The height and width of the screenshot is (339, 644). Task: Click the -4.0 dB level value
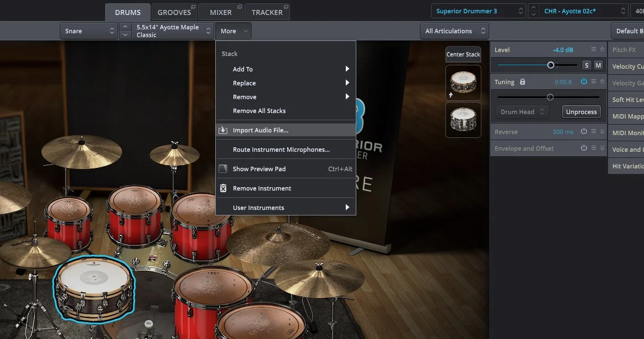[x=563, y=50]
